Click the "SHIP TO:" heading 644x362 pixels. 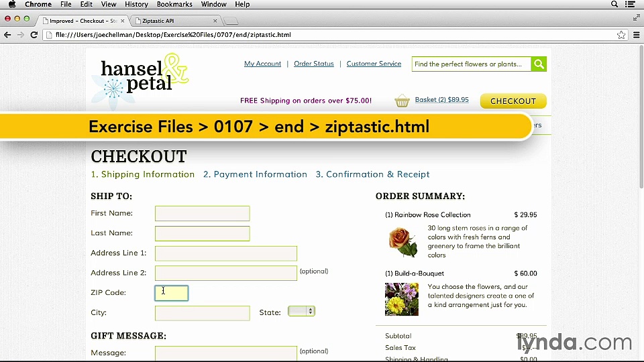(111, 196)
